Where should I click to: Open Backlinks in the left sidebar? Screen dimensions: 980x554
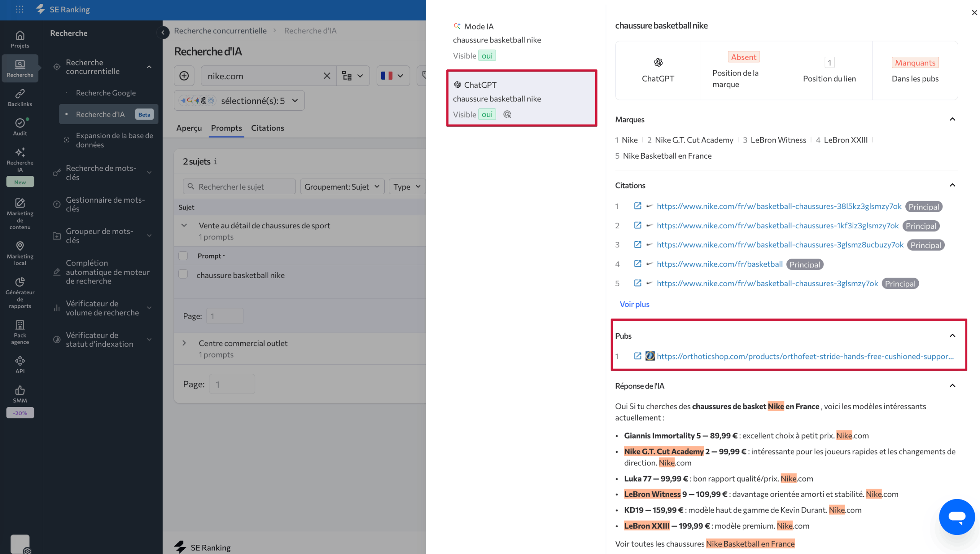[20, 98]
